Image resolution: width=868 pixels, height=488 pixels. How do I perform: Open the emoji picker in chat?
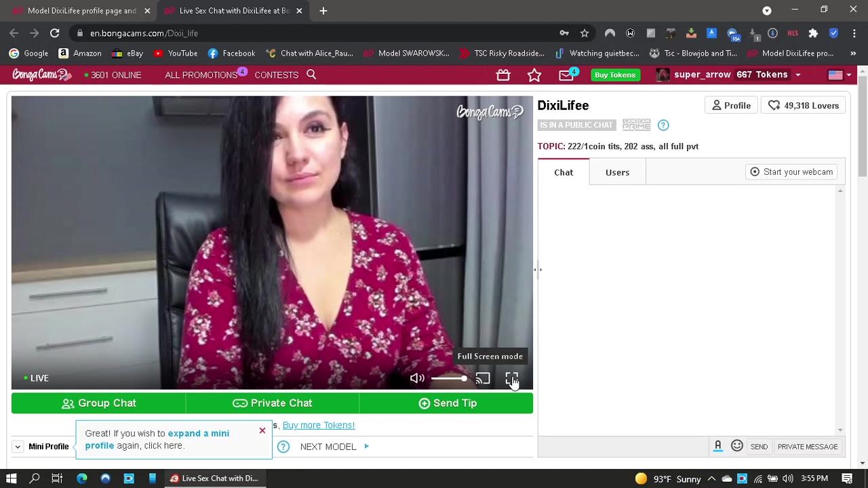737,446
